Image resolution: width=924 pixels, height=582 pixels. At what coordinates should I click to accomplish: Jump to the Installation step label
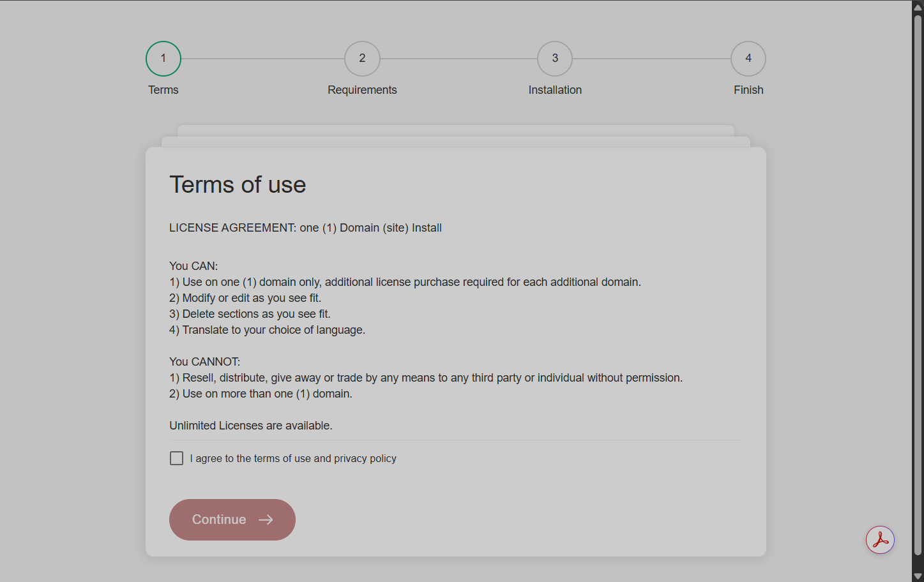[555, 90]
